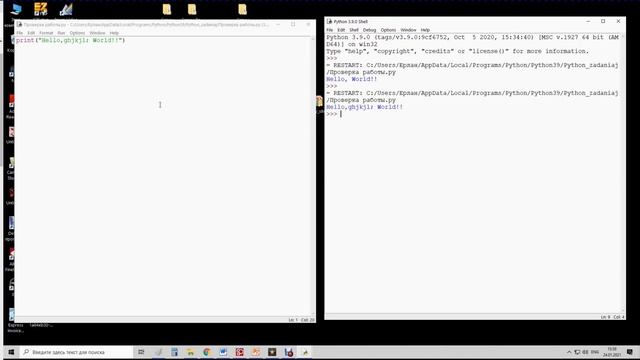Click the dark square taskbar application icon
The width and height of the screenshot is (640, 360).
(x=272, y=352)
